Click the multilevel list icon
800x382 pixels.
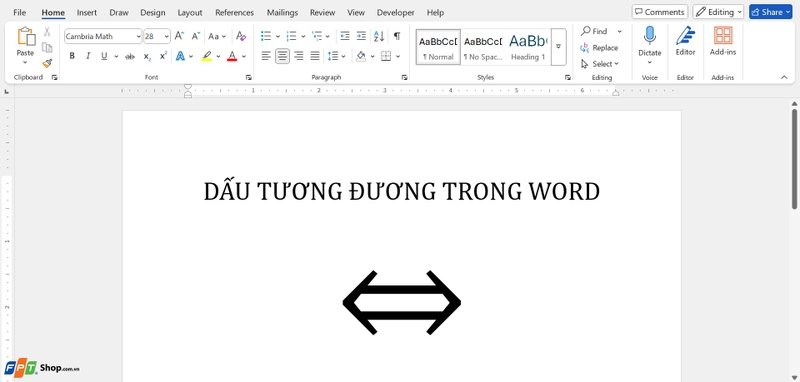pyautogui.click(x=317, y=36)
